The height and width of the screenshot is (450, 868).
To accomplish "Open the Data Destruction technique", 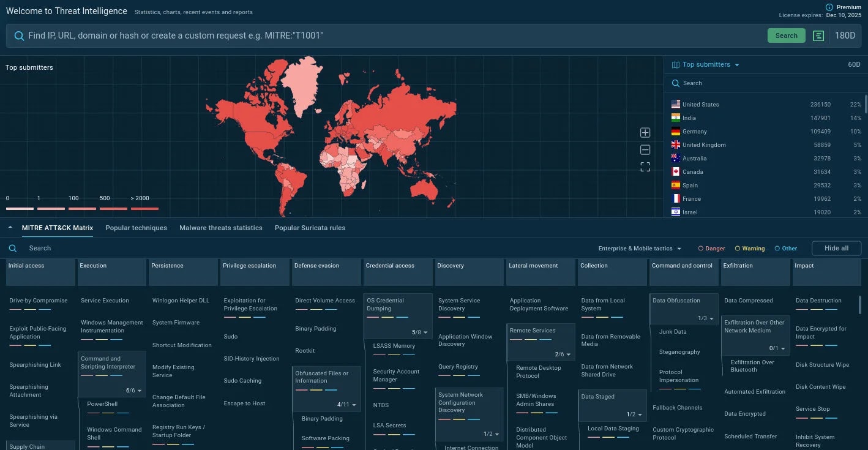I will pyautogui.click(x=818, y=301).
